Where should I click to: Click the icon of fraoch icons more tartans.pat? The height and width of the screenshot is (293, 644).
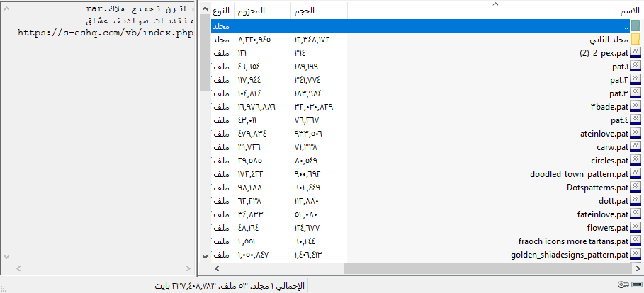point(635,241)
